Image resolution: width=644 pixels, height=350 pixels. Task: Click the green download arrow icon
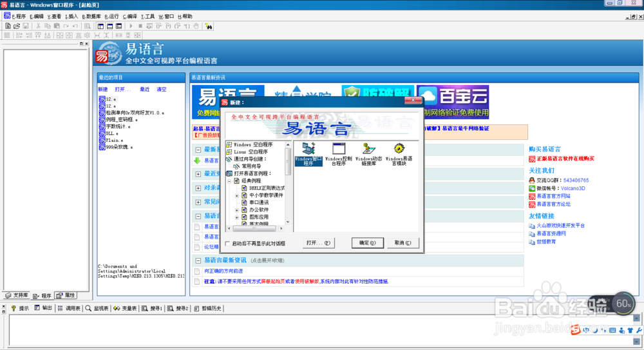click(x=198, y=160)
